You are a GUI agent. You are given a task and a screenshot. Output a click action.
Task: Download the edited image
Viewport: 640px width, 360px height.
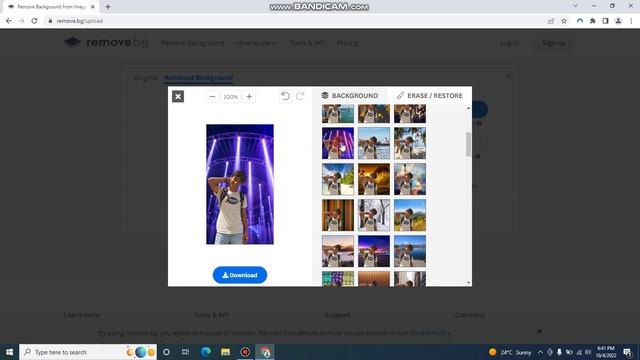click(240, 275)
